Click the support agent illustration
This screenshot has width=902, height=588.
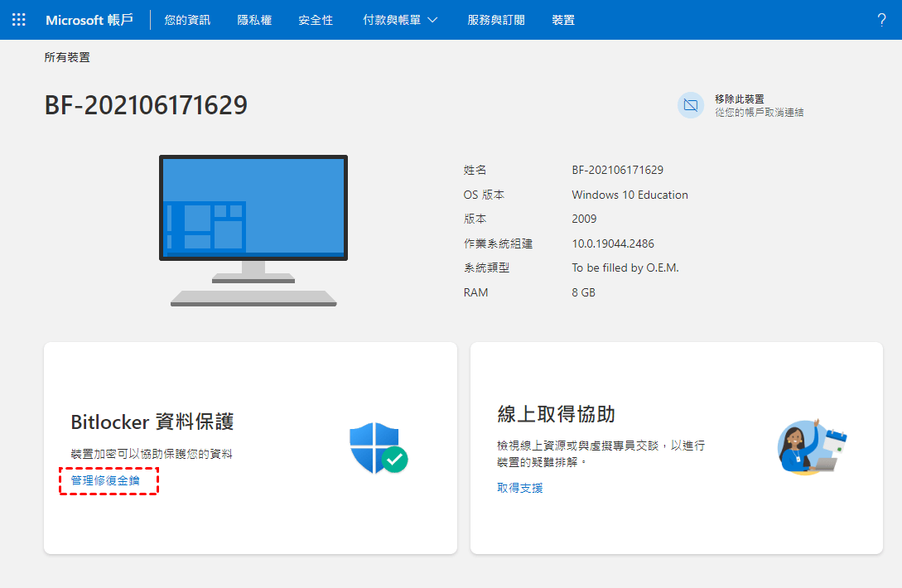pyautogui.click(x=811, y=447)
